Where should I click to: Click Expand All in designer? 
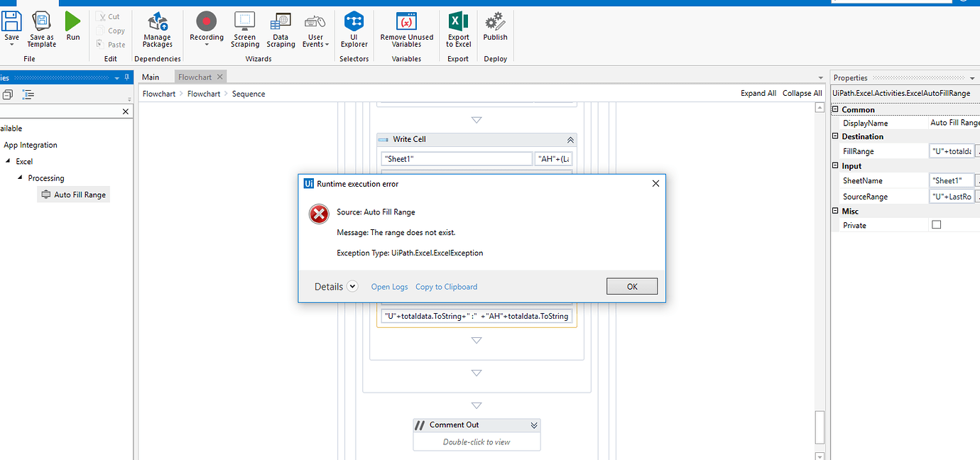(x=758, y=93)
